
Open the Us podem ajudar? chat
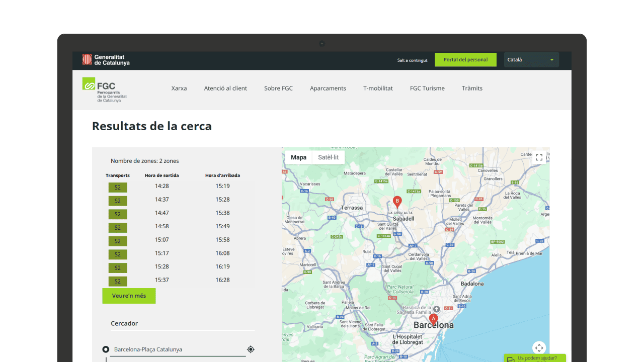(534, 358)
